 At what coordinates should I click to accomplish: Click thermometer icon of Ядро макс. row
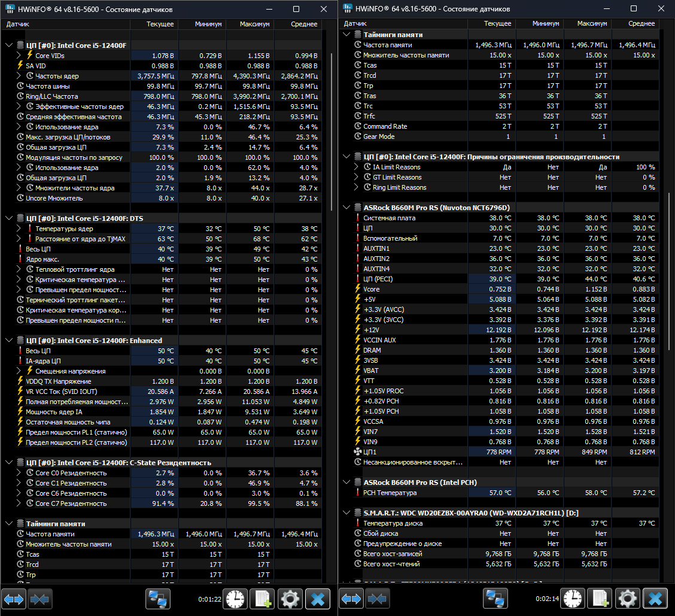point(20,259)
